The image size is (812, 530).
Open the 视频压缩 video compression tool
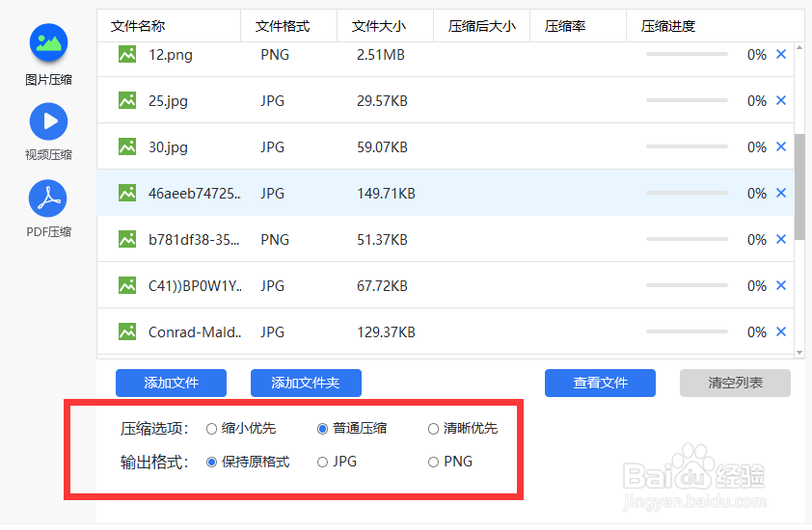[x=48, y=131]
